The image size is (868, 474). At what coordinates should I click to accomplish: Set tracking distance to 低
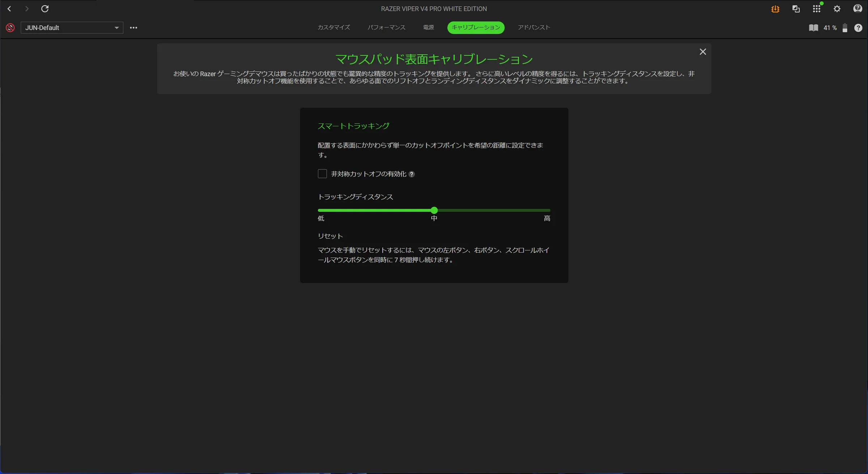point(321,219)
